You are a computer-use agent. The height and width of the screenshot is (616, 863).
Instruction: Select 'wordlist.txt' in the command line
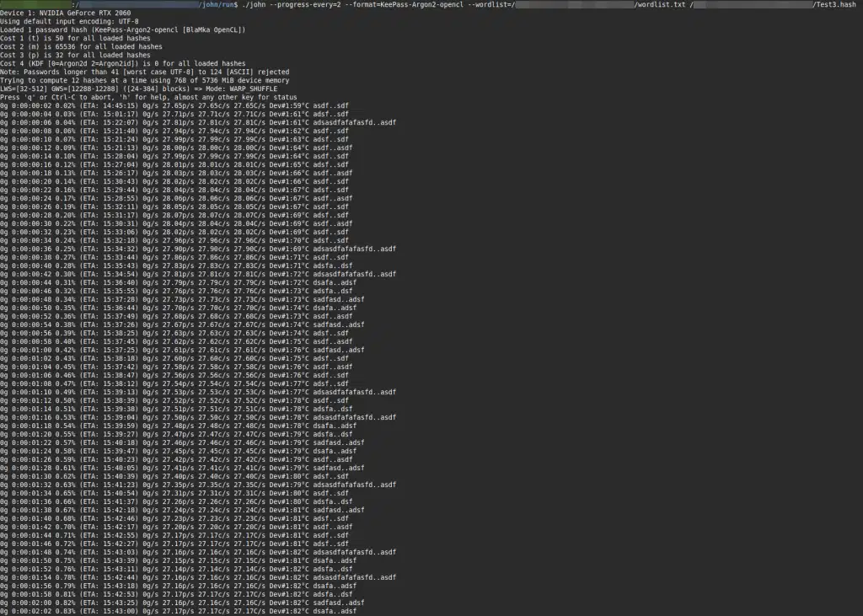(x=662, y=4)
